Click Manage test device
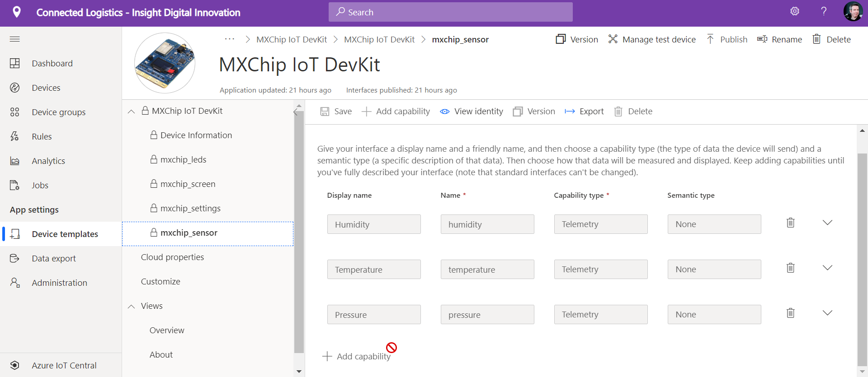The image size is (868, 377). [x=652, y=39]
